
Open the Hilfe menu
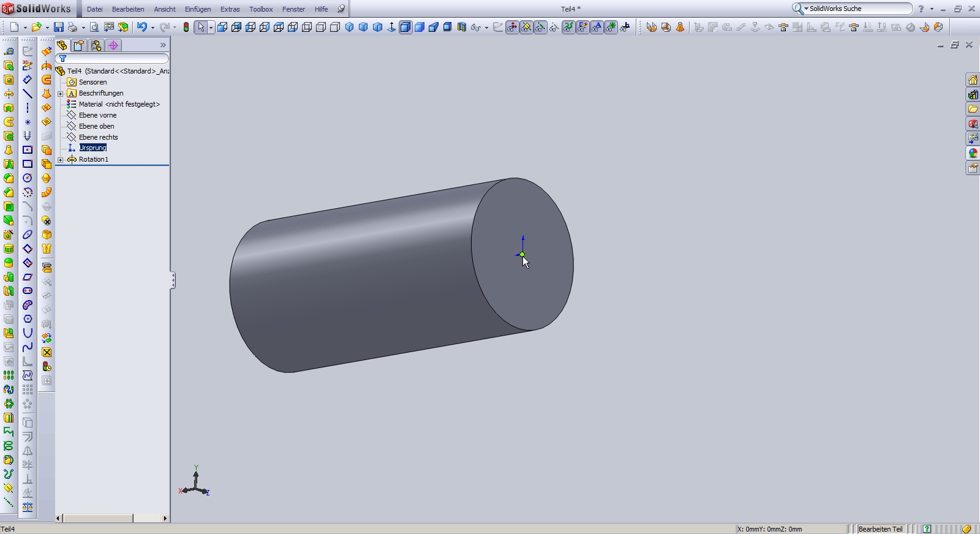(x=321, y=9)
